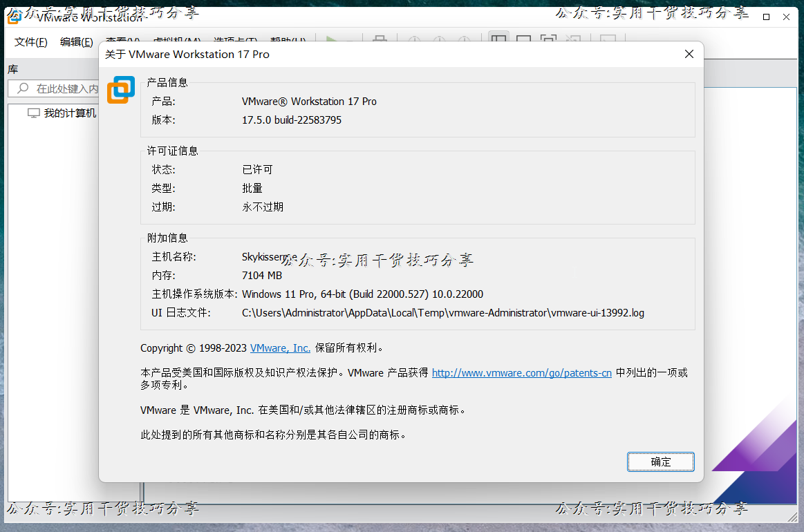This screenshot has width=804, height=532.
Task: Click the VMware logo in the About dialog
Action: click(x=121, y=90)
